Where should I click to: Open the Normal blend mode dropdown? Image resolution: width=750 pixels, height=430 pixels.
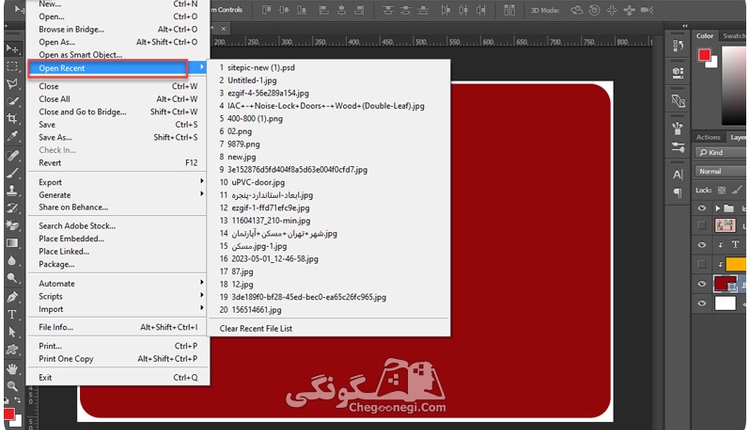[x=720, y=171]
